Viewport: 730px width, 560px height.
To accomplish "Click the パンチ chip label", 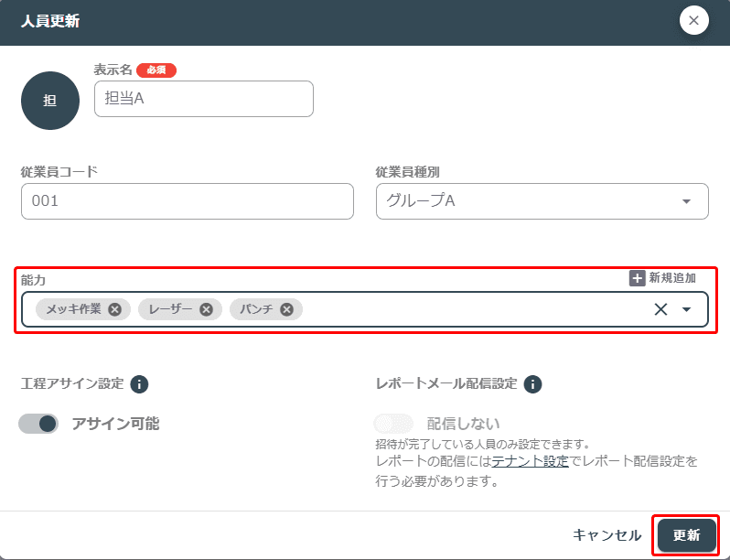I will pos(256,309).
